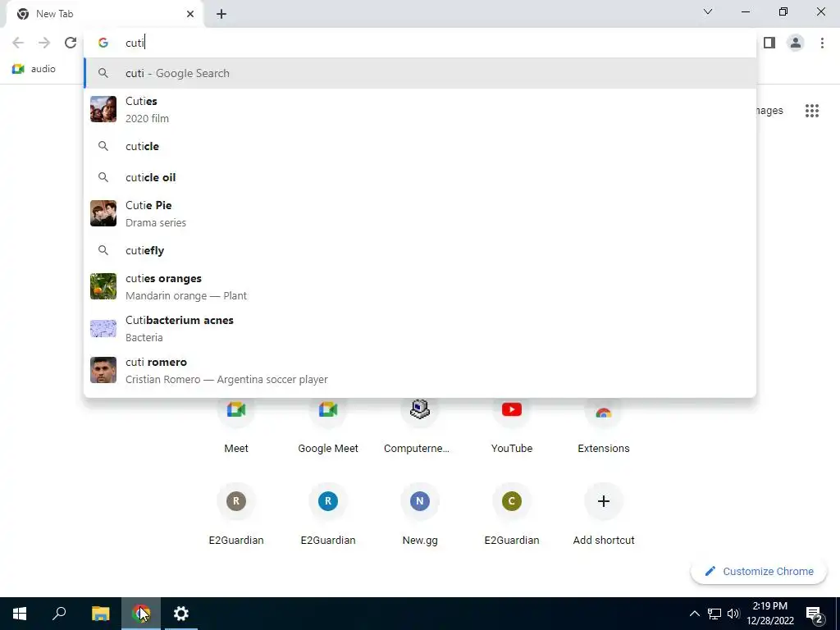840x630 pixels.
Task: Open the Chrome side panel icon
Action: (x=769, y=43)
